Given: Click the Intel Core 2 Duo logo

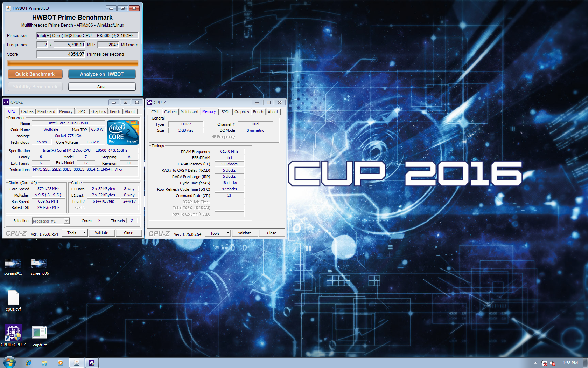Looking at the screenshot, I should tap(123, 132).
